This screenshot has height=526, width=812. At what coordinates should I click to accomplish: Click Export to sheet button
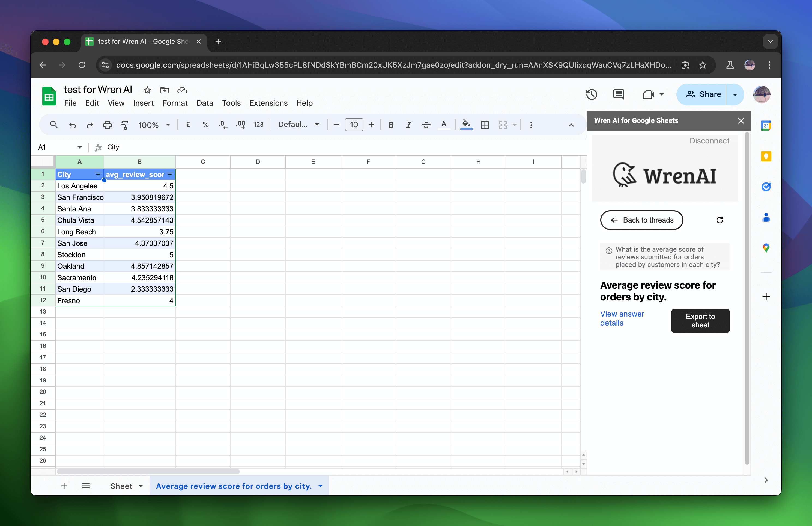(x=700, y=321)
